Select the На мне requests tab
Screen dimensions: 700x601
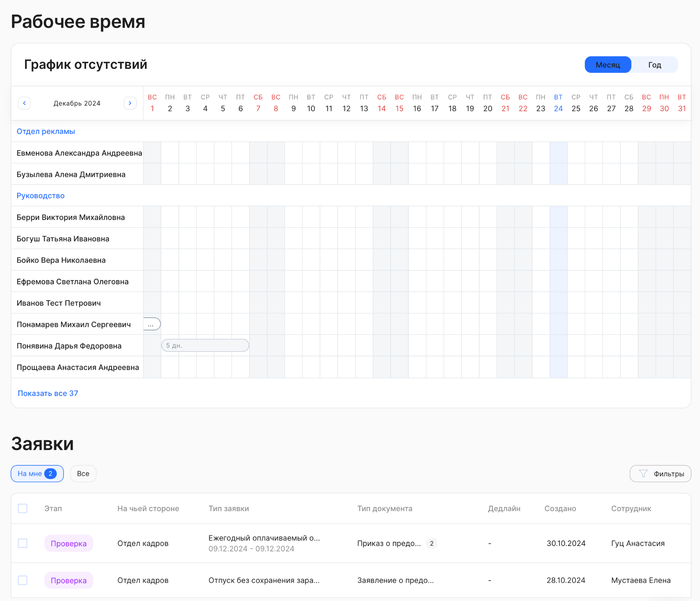click(x=30, y=474)
